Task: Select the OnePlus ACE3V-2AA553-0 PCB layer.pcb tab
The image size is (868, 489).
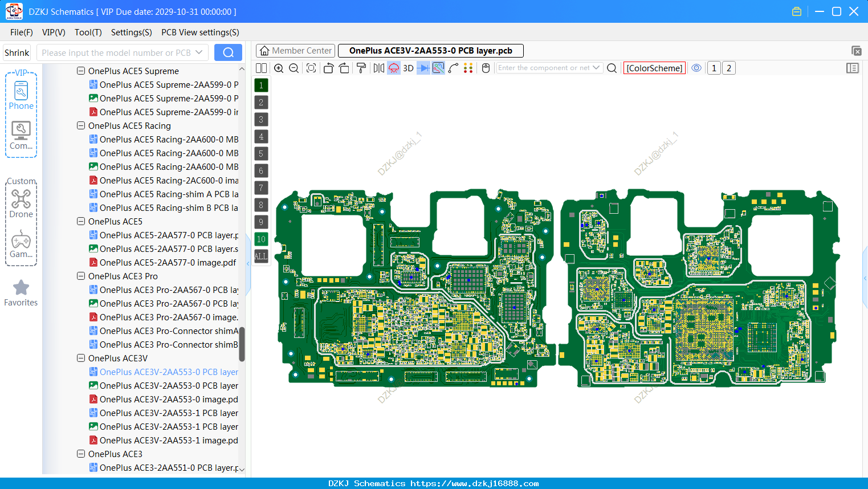Action: tap(431, 51)
